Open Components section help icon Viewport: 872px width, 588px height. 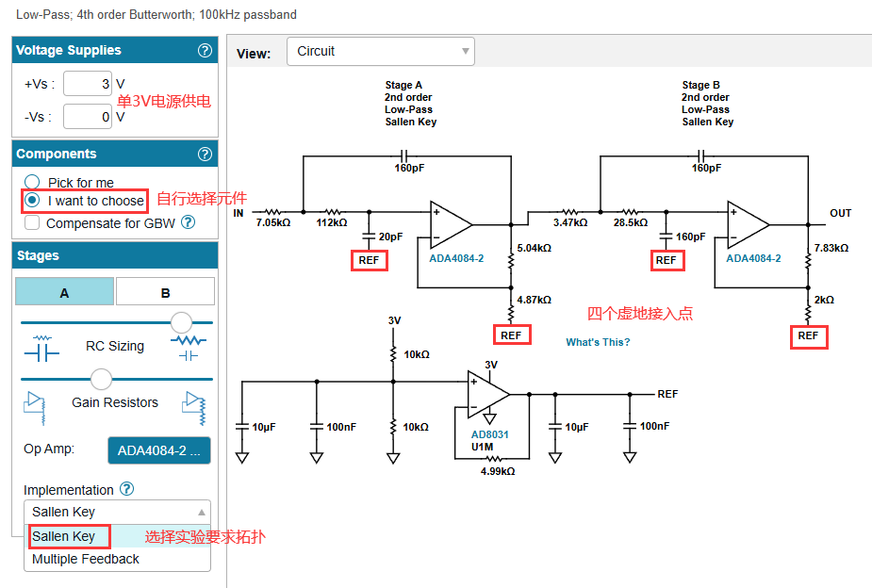[205, 155]
